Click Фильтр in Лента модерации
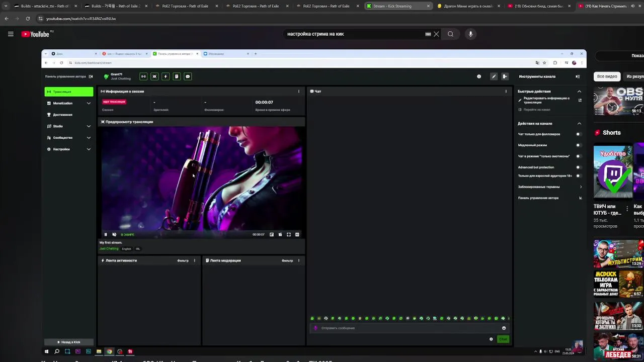This screenshot has width=644, height=362. tap(287, 261)
